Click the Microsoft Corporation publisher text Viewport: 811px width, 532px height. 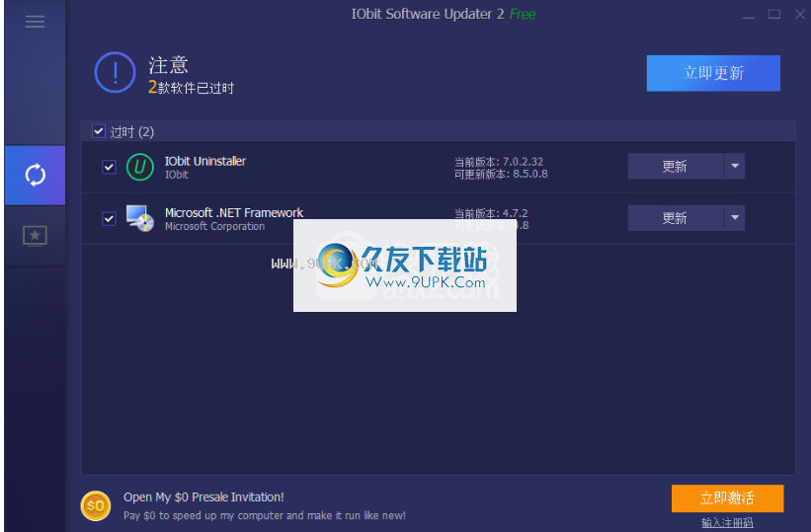coord(214,226)
